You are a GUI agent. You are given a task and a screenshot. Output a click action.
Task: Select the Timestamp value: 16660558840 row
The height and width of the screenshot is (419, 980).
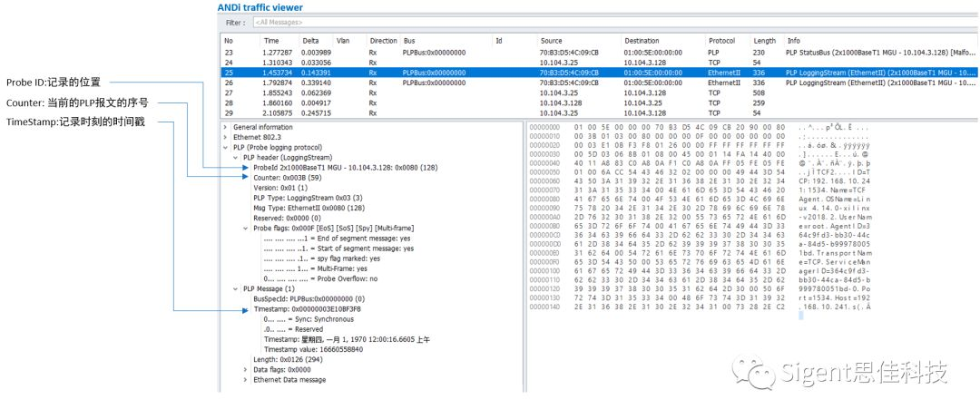313,350
